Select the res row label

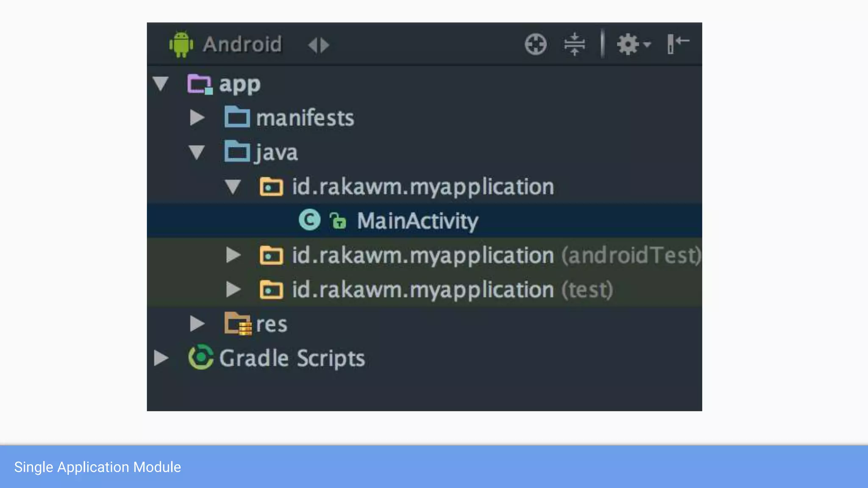[x=271, y=325]
